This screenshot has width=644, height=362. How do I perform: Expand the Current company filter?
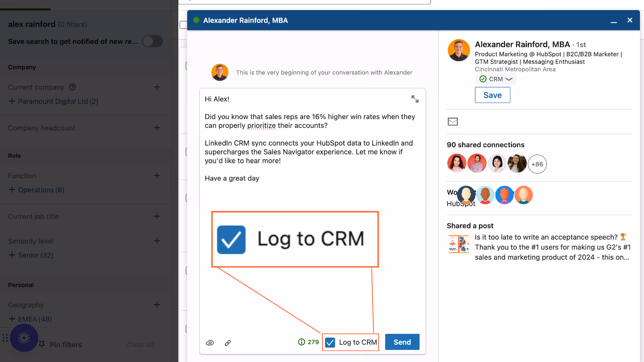[157, 87]
